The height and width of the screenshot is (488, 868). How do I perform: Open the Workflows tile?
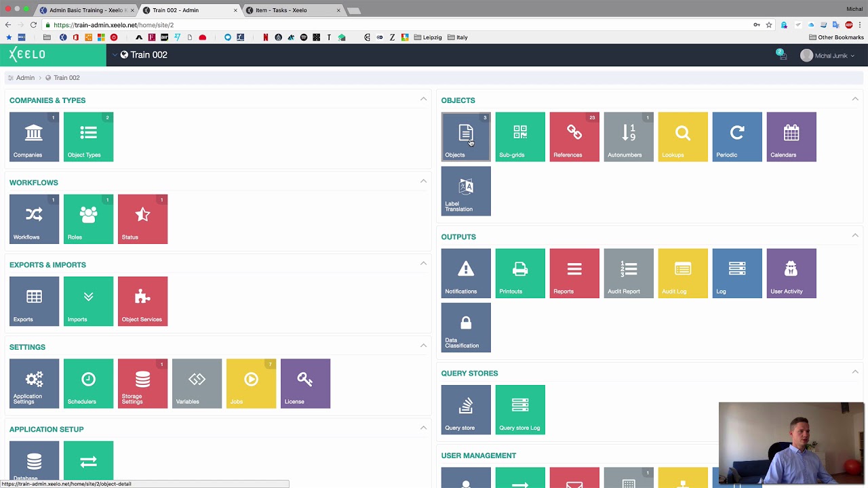[34, 219]
